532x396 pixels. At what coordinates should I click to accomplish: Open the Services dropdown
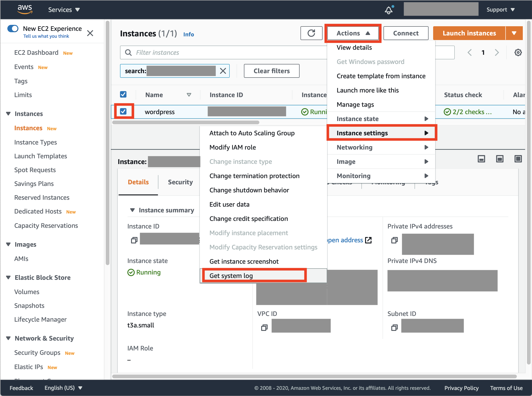point(64,10)
